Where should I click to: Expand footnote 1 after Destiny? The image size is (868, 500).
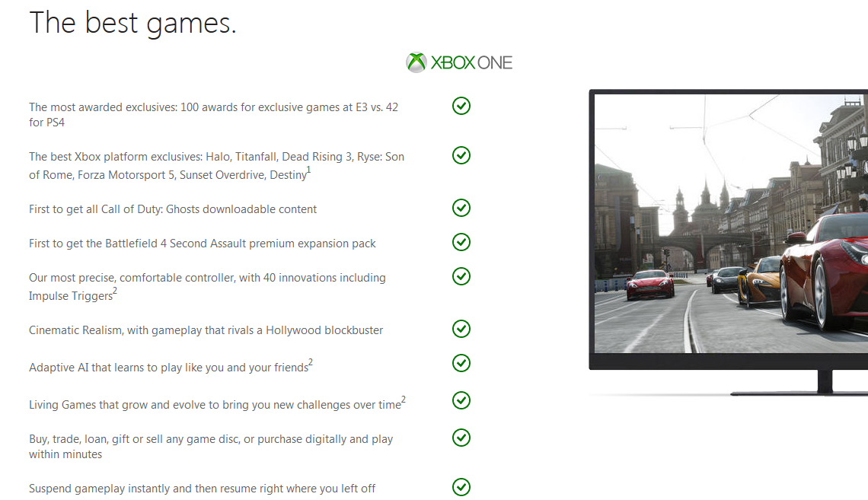(x=309, y=170)
